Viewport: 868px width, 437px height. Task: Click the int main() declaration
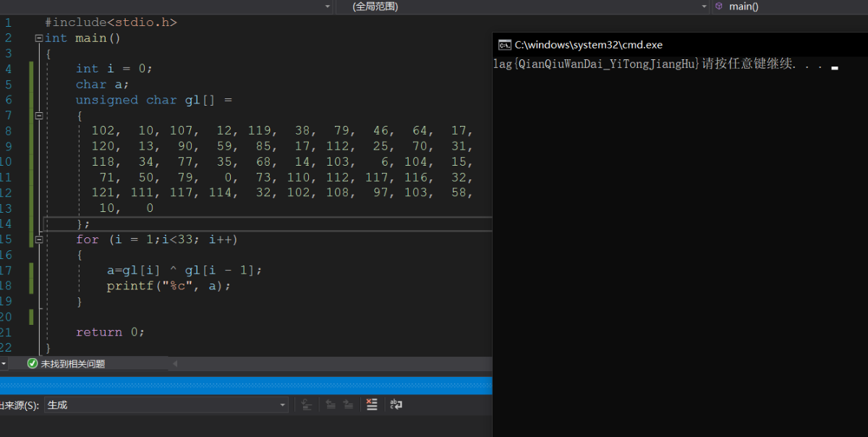click(x=82, y=38)
